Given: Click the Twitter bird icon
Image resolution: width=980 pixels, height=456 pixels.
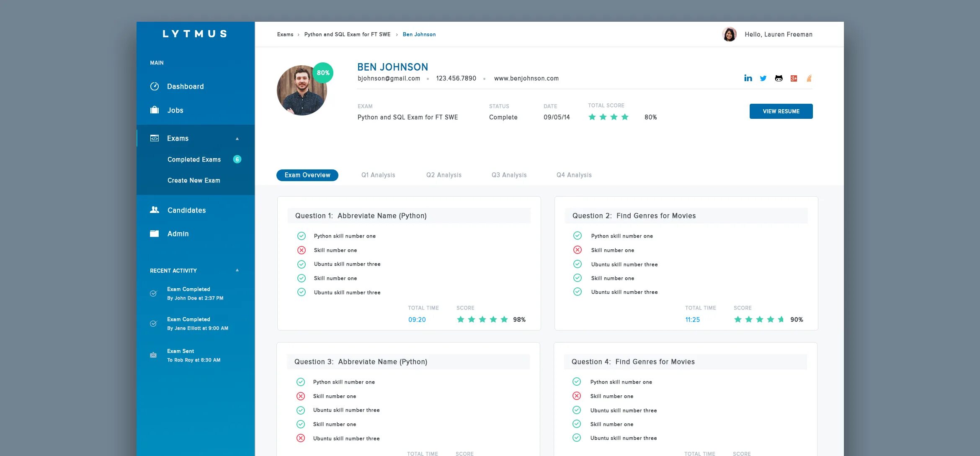Looking at the screenshot, I should point(763,78).
